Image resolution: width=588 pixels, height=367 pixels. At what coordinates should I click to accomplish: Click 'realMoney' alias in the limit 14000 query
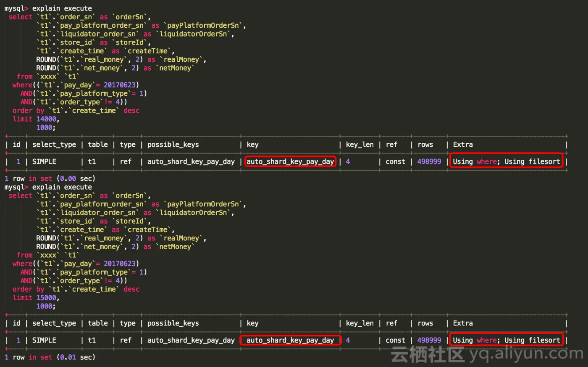pos(181,59)
